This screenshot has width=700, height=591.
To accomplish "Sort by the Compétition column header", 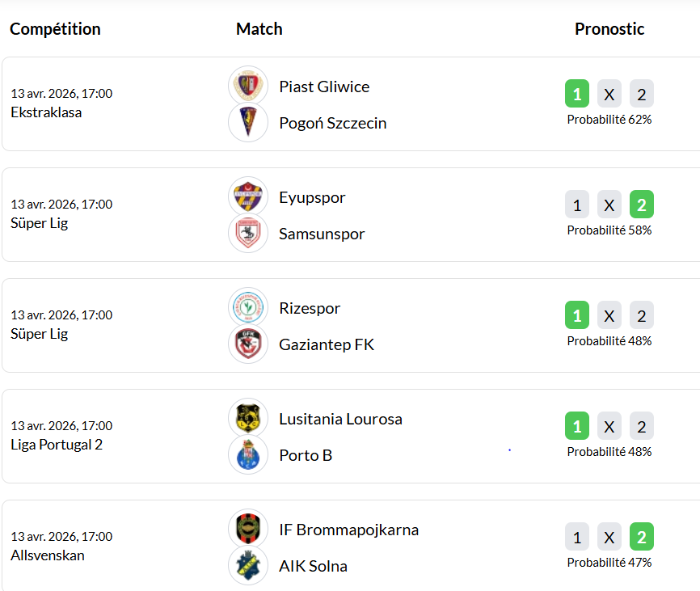I will 55,29.
